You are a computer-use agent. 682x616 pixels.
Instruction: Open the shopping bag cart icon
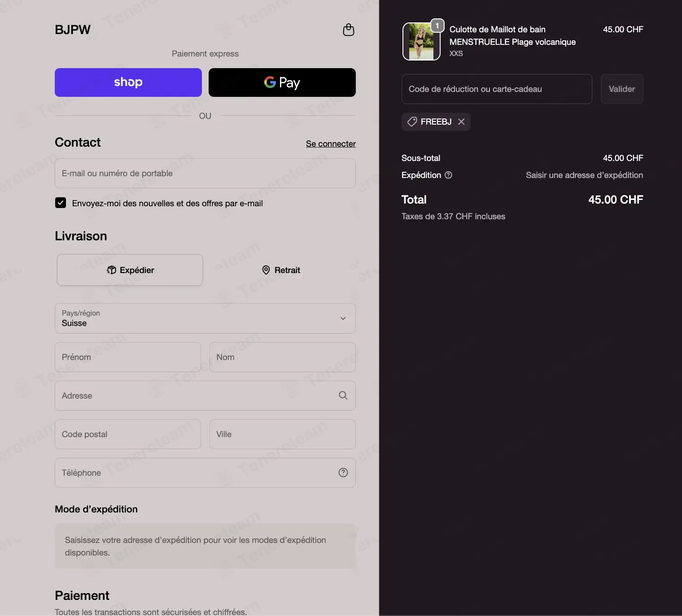[349, 30]
